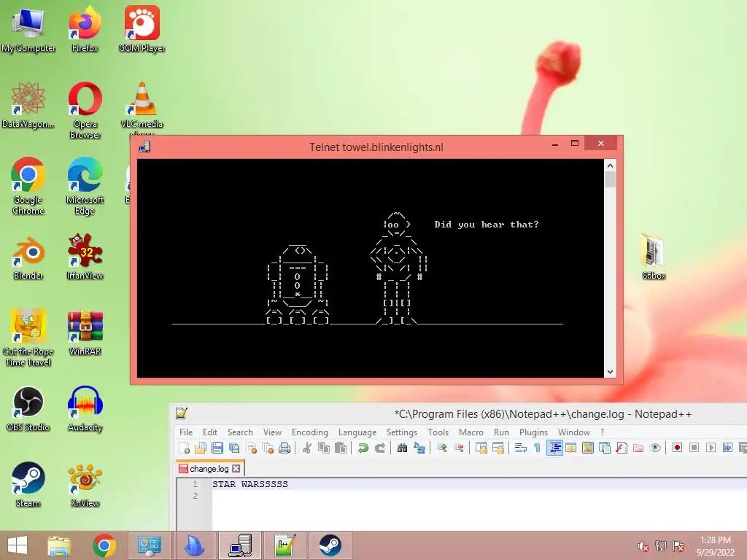Click Close All icon in Notepad++ toolbar
The height and width of the screenshot is (560, 747).
tap(268, 448)
